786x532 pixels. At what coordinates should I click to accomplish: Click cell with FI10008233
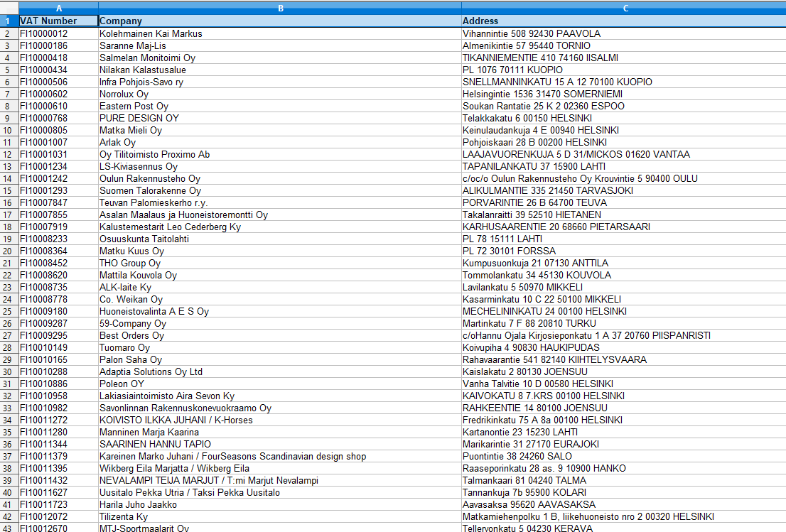point(59,239)
